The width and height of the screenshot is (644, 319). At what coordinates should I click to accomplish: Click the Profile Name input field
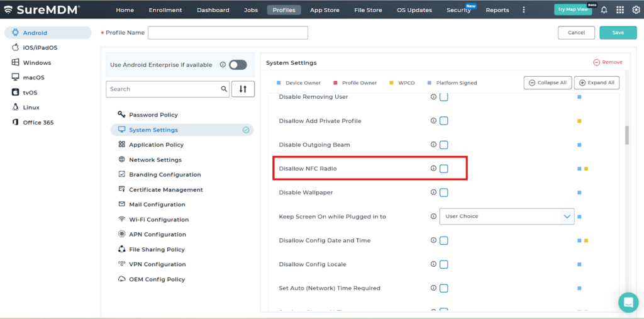point(228,33)
